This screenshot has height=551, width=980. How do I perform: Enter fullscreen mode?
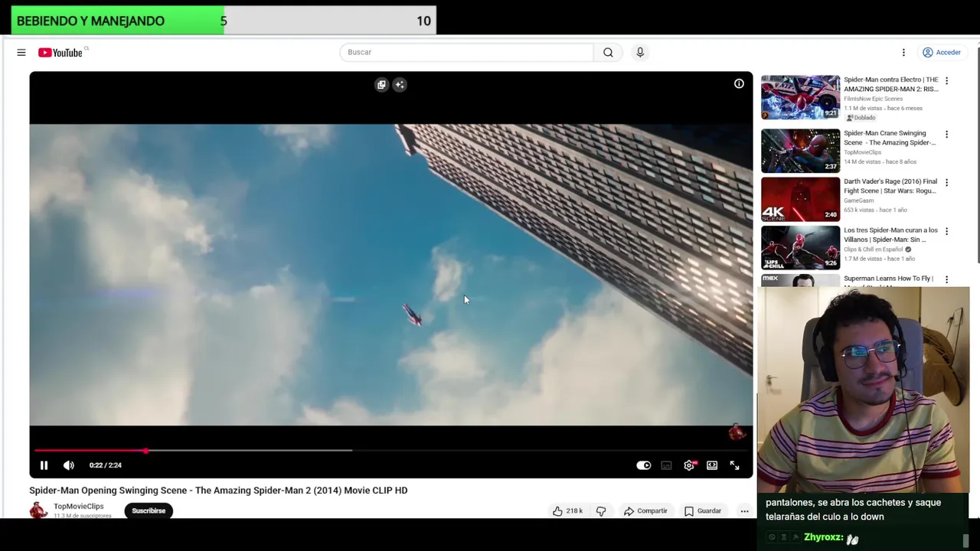[x=734, y=465]
